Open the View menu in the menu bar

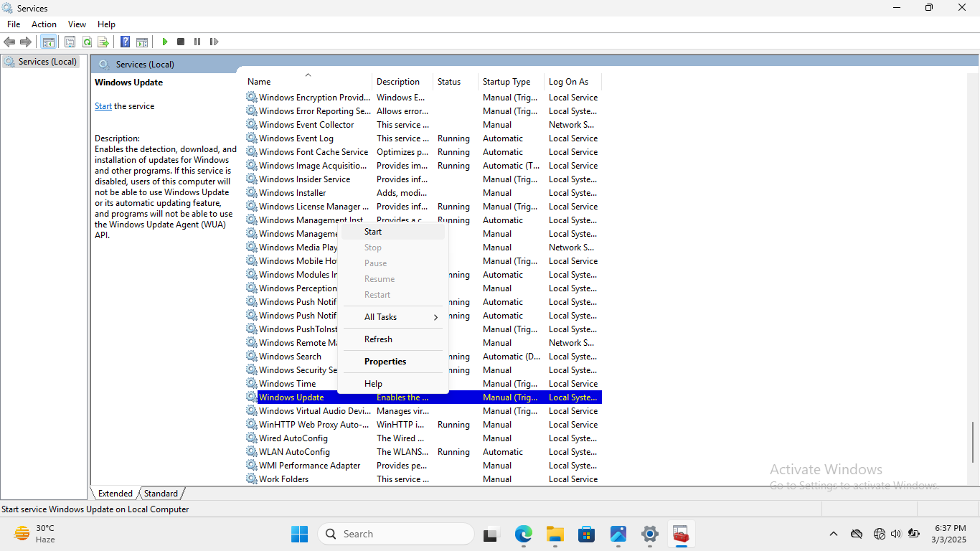(77, 24)
